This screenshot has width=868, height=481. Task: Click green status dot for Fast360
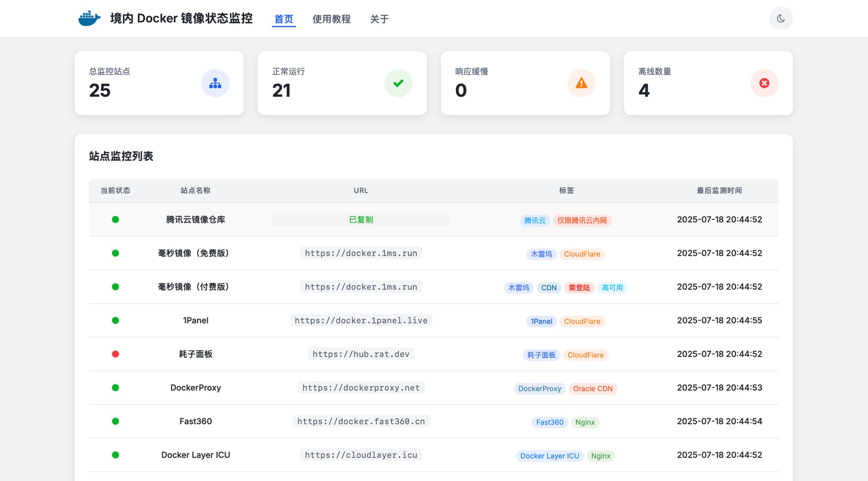coord(115,421)
